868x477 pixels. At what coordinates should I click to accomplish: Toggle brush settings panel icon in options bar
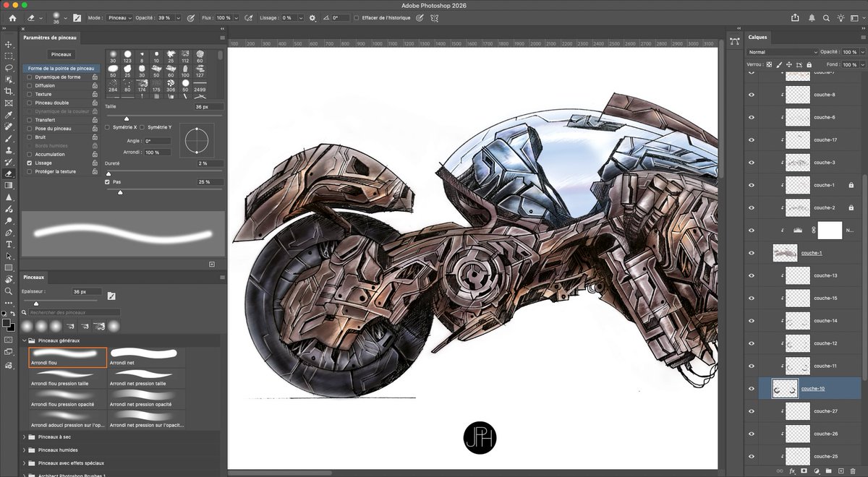click(x=77, y=17)
